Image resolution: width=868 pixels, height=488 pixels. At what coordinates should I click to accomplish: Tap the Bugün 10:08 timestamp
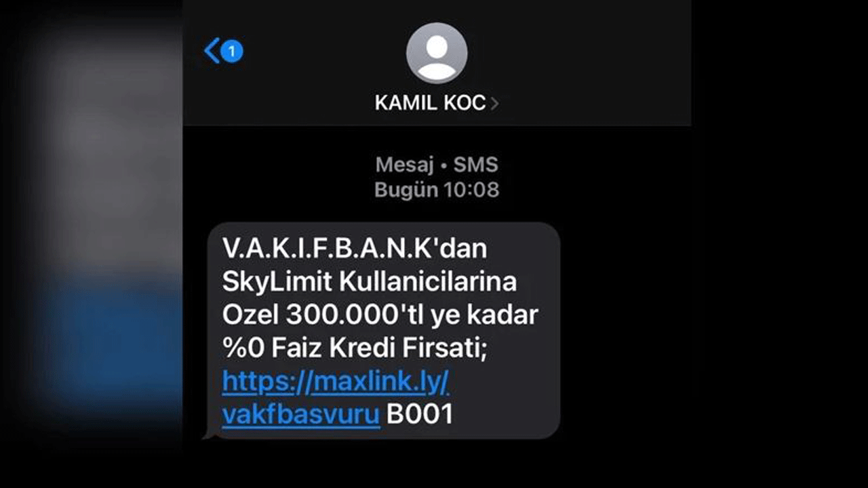437,190
